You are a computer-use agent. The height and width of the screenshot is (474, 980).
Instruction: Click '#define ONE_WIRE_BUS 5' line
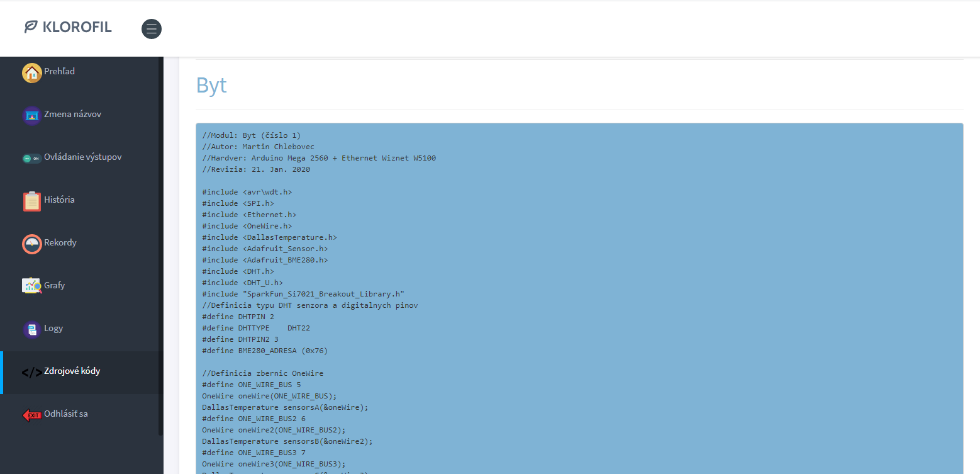[x=252, y=385]
